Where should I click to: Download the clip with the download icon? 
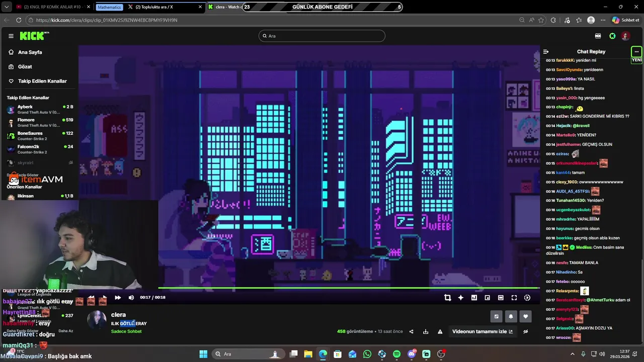426,331
